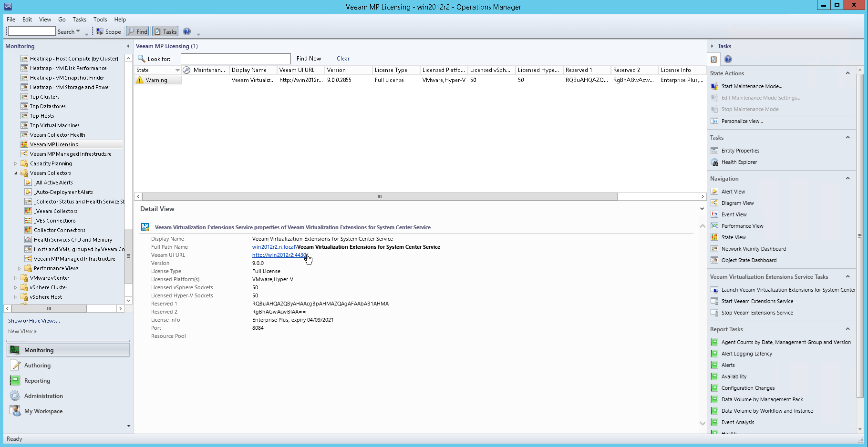868x447 pixels.
Task: Click the Personalize view icon
Action: click(x=714, y=121)
